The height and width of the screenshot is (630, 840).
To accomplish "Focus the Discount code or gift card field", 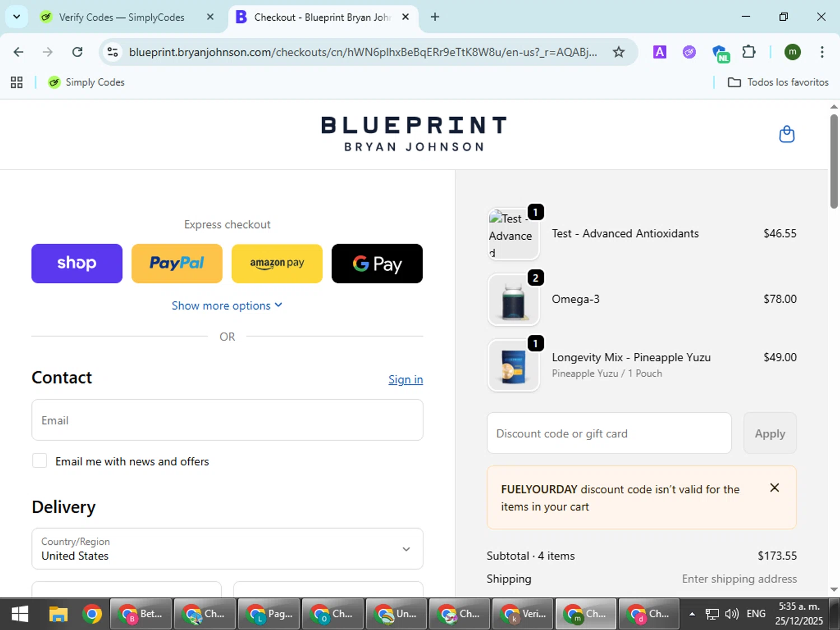I will (609, 433).
